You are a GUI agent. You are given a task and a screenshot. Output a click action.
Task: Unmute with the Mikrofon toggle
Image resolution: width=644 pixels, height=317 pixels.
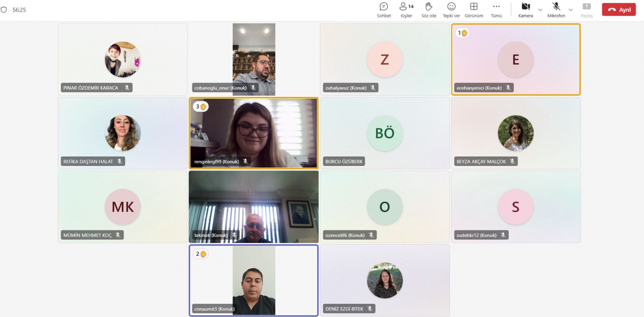pyautogui.click(x=556, y=7)
